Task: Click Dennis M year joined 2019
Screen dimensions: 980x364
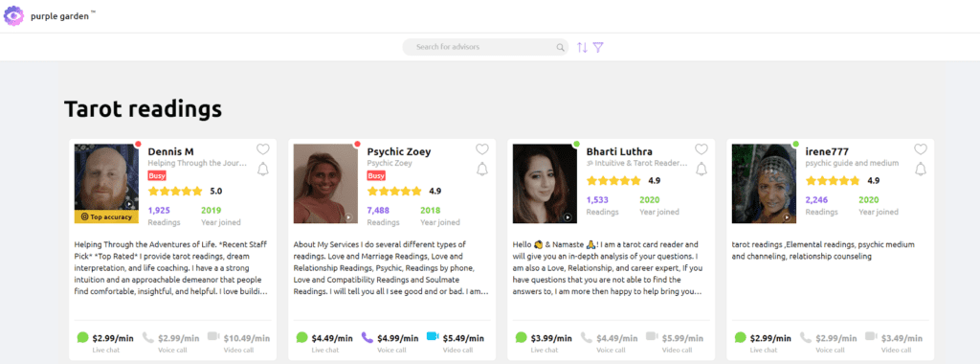Action: point(212,210)
